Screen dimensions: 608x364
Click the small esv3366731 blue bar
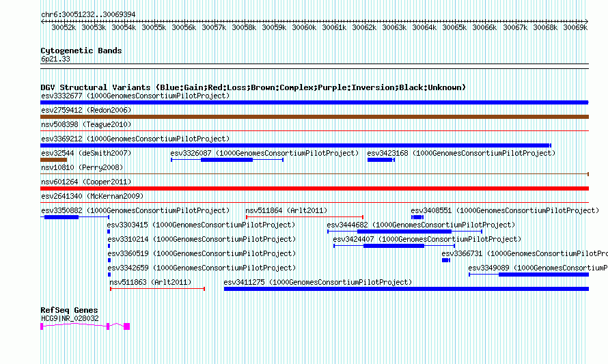click(x=446, y=260)
